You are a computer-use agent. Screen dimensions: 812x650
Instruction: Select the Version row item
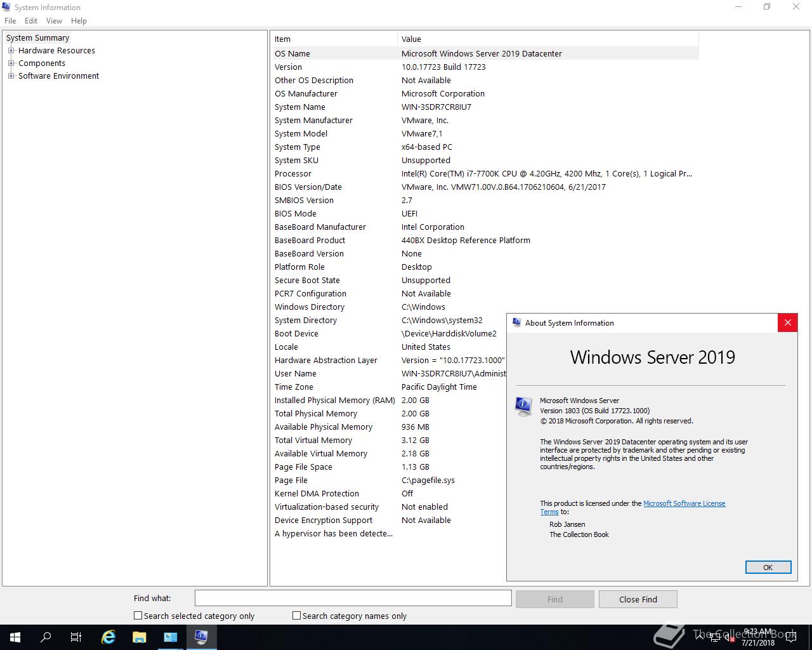coord(485,67)
